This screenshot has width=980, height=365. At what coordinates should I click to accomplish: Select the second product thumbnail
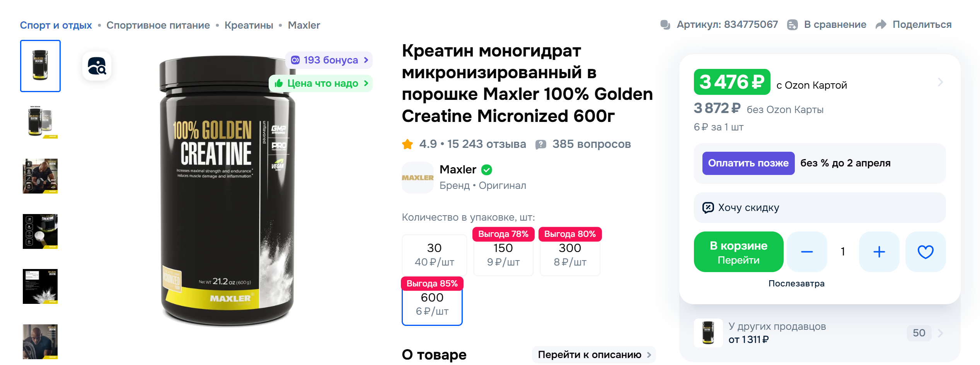(x=40, y=121)
